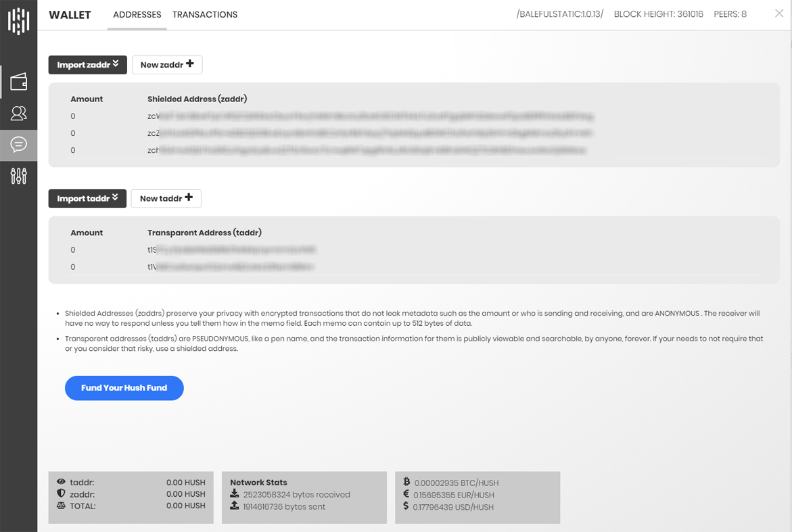The height and width of the screenshot is (532, 792).
Task: Click the Bitcoin symbol icon for BTC/HUSH
Action: (x=406, y=481)
